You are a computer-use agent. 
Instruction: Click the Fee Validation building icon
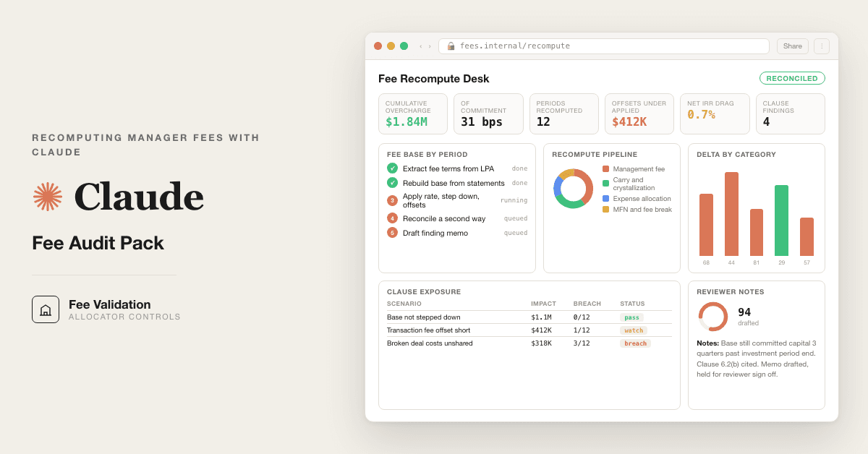[46, 309]
